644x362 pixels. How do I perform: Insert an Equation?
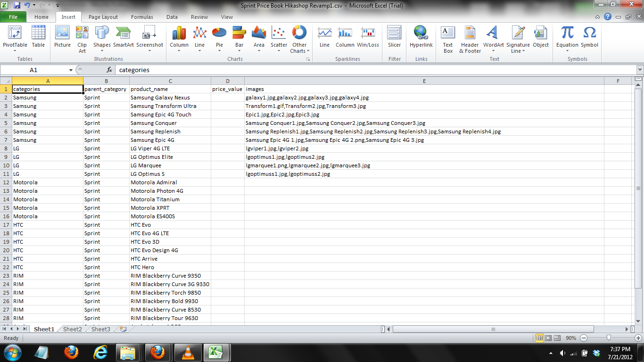(x=567, y=39)
